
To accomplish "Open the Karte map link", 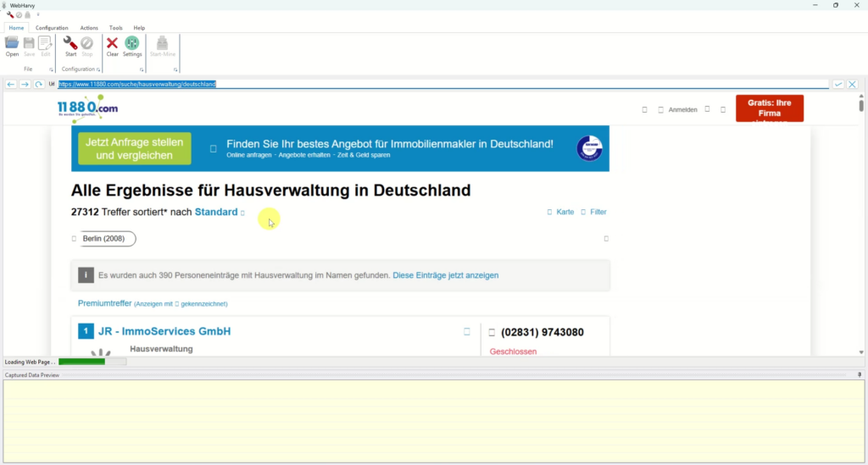I will (x=565, y=212).
